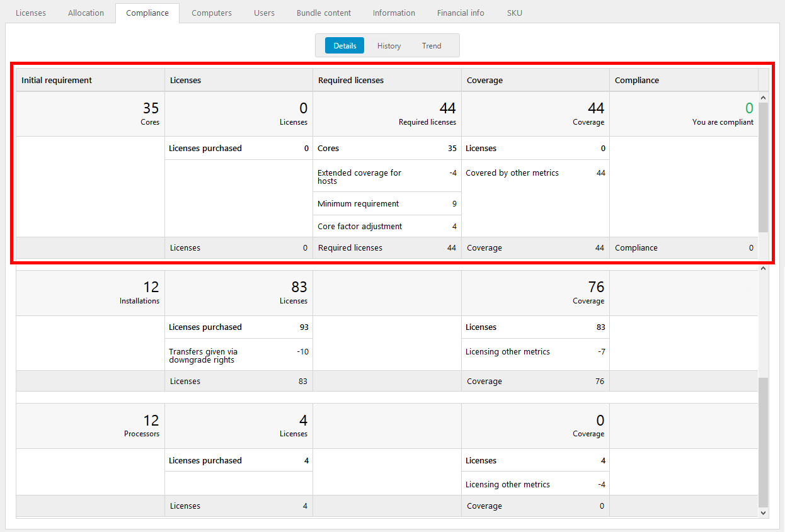Click 'Licenses purchased' row with value 4
Image resolution: width=785 pixels, height=532 pixels.
tap(239, 460)
